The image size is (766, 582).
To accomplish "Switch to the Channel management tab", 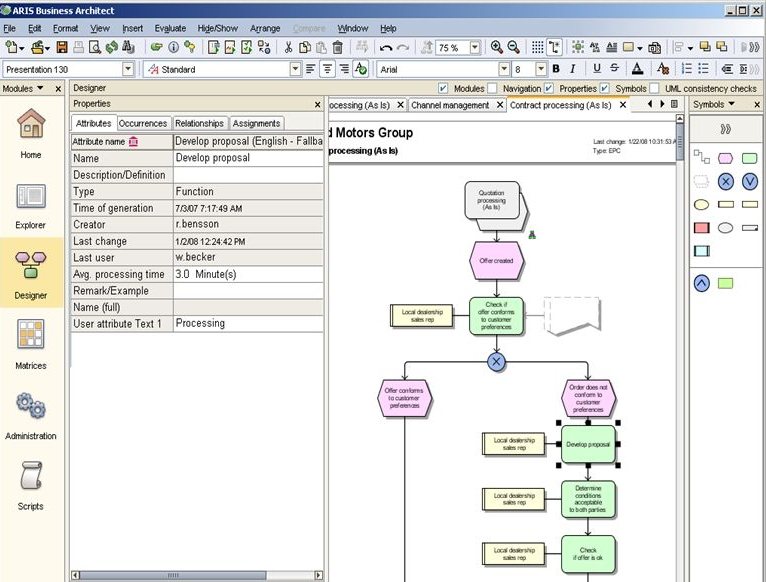I will 449,105.
